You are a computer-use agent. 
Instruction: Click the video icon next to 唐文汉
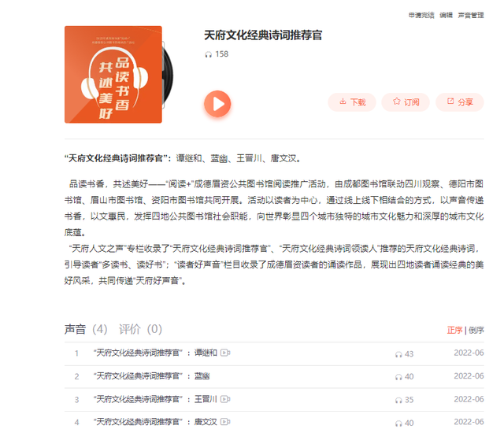tap(225, 422)
